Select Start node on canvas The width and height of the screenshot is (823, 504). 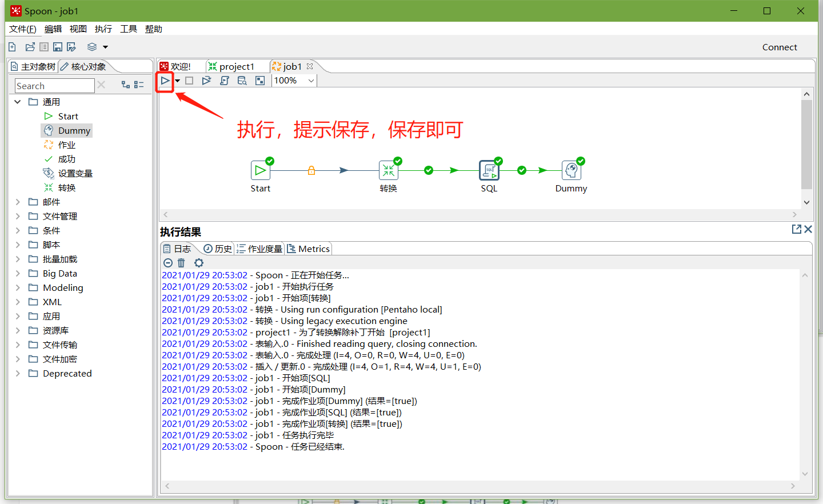pyautogui.click(x=261, y=170)
